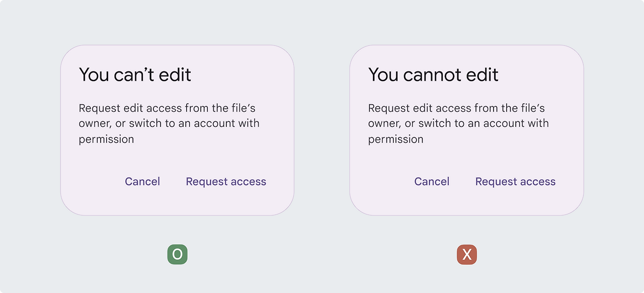Click "You" in the "You cannot edit" title
644x293 pixels.
click(x=383, y=75)
